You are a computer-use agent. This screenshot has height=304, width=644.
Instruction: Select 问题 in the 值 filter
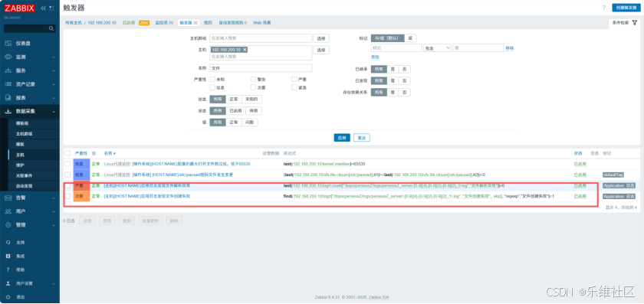click(x=250, y=123)
